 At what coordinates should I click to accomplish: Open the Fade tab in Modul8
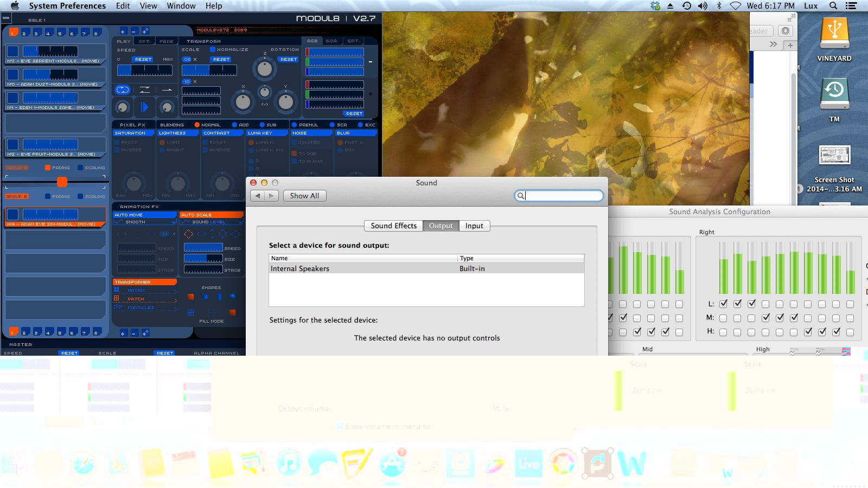[x=167, y=41]
